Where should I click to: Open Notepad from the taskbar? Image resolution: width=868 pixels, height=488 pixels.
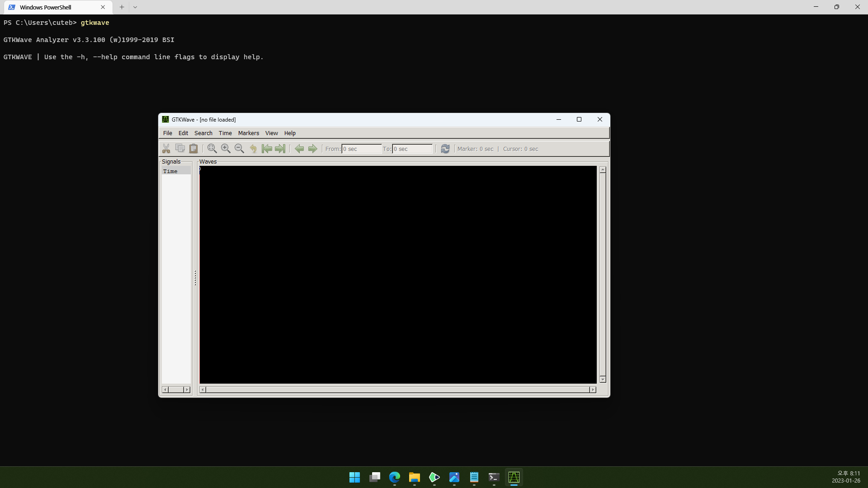[474, 477]
